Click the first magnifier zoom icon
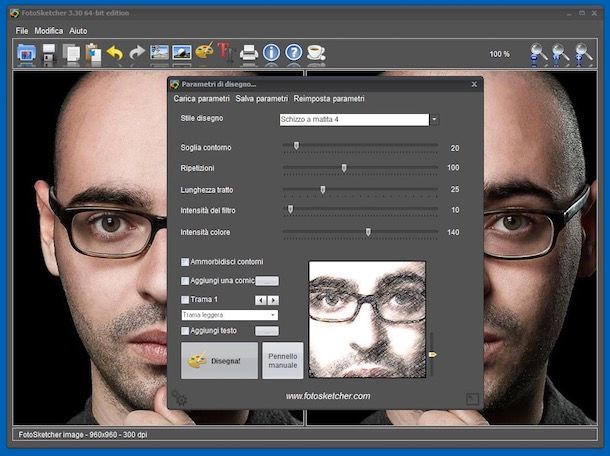Image resolution: width=610 pixels, height=456 pixels. pyautogui.click(x=539, y=54)
